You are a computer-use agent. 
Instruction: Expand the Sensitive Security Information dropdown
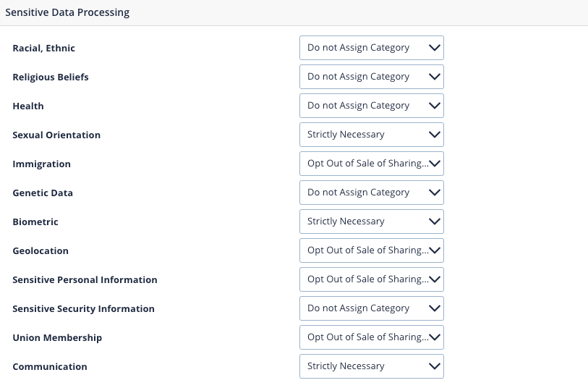click(371, 308)
